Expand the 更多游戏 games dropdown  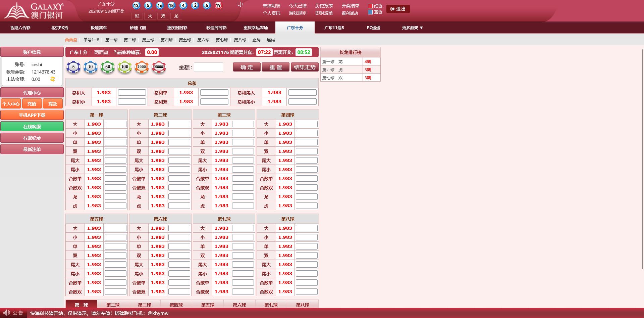(x=412, y=28)
